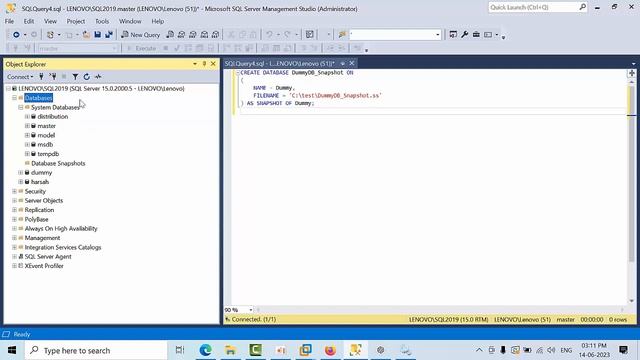Click the Connect Object Explorer plug icon
Screen dimensions: 640x360
click(x=41, y=76)
